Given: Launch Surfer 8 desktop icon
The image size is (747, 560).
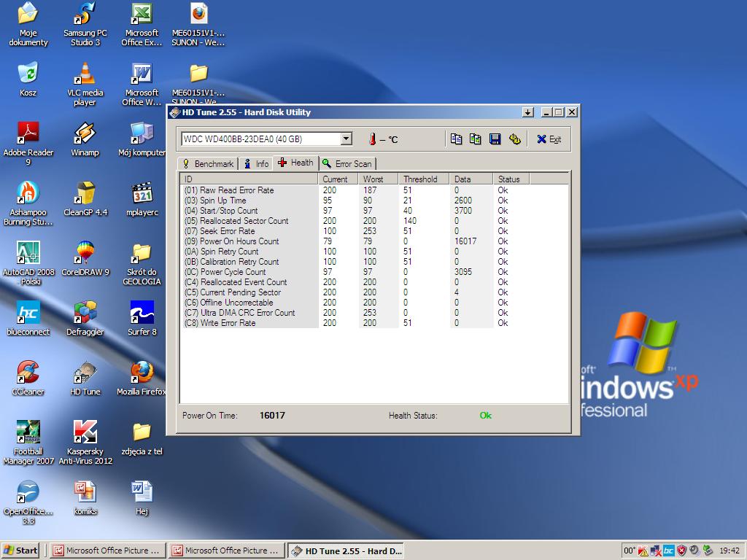Looking at the screenshot, I should point(142,318).
